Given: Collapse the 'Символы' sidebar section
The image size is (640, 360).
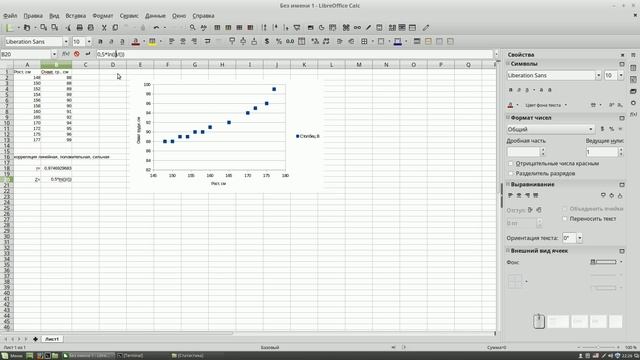Looking at the screenshot, I should pyautogui.click(x=509, y=64).
